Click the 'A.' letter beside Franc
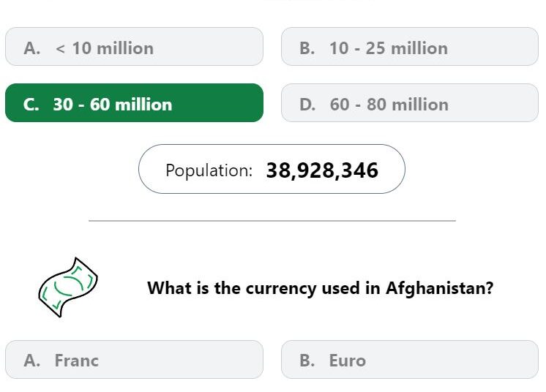Screen dimensions: 546x392 tap(32, 361)
